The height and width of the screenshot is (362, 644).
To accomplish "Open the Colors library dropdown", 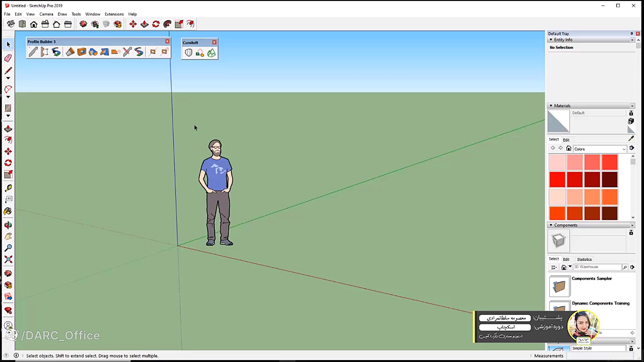I will click(600, 149).
